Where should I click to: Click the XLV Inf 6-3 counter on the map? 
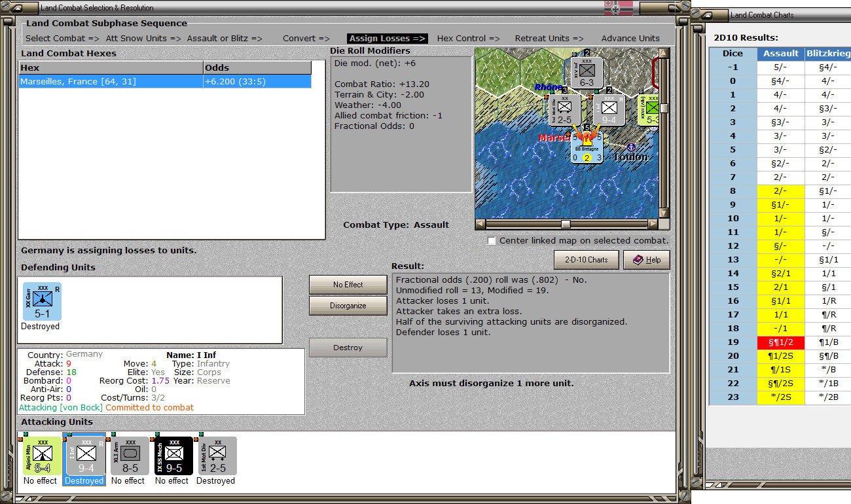click(x=587, y=73)
